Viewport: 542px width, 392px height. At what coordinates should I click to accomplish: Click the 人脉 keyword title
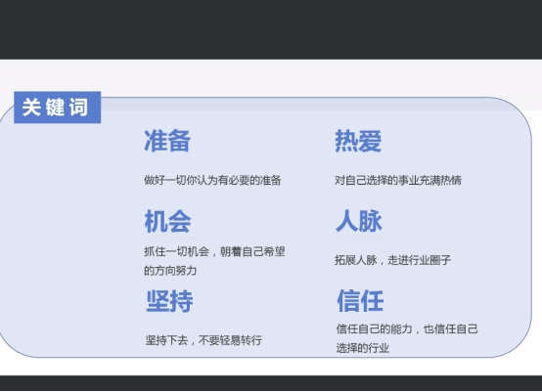[x=359, y=221]
